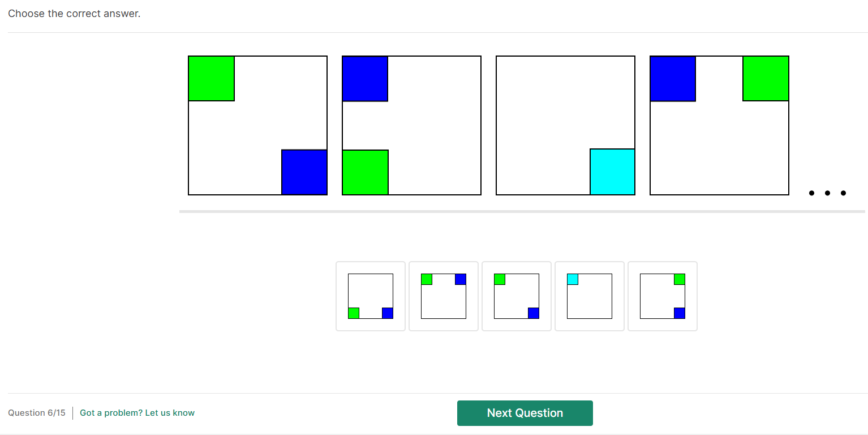Click blue square in the fourth sequence figure
This screenshot has width=868, height=435.
(x=673, y=79)
